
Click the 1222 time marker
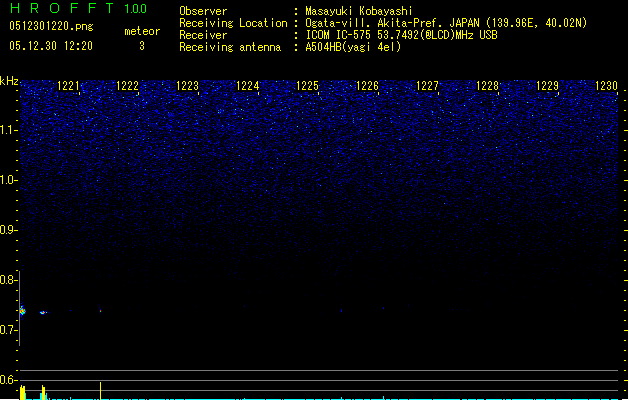click(128, 86)
